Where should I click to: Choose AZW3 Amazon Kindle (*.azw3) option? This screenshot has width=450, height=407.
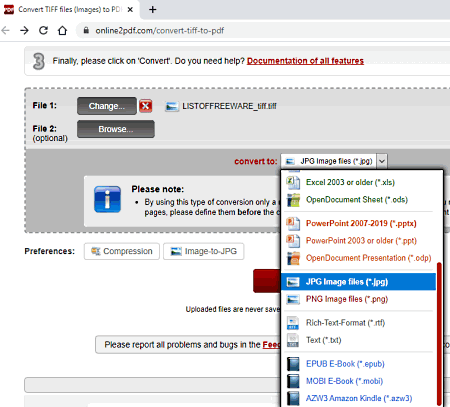pyautogui.click(x=359, y=398)
